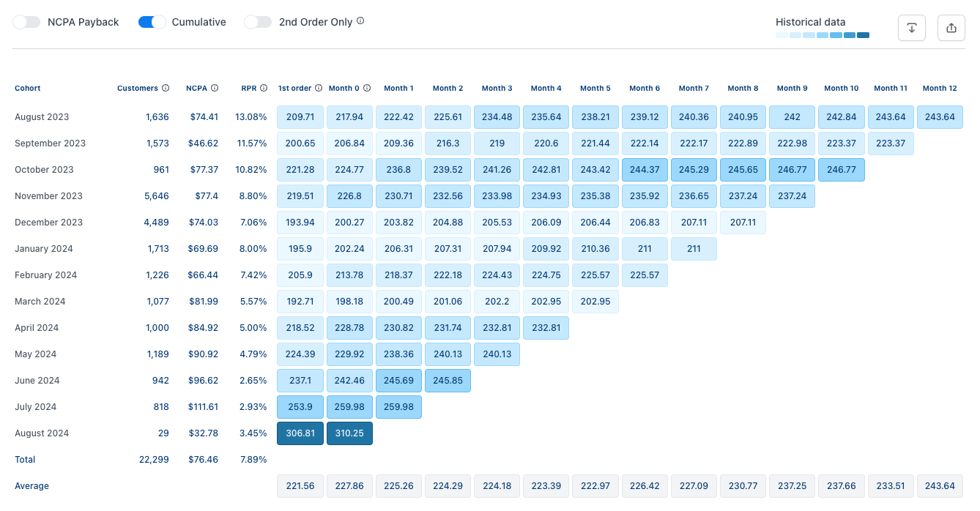Select the Month 12 column header
Screen dimensions: 980x511
[x=940, y=88]
